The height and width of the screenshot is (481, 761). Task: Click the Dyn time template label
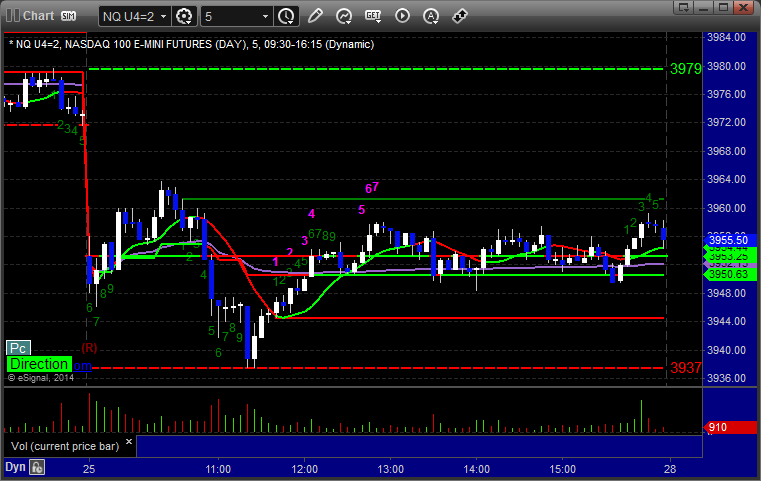(x=15, y=467)
